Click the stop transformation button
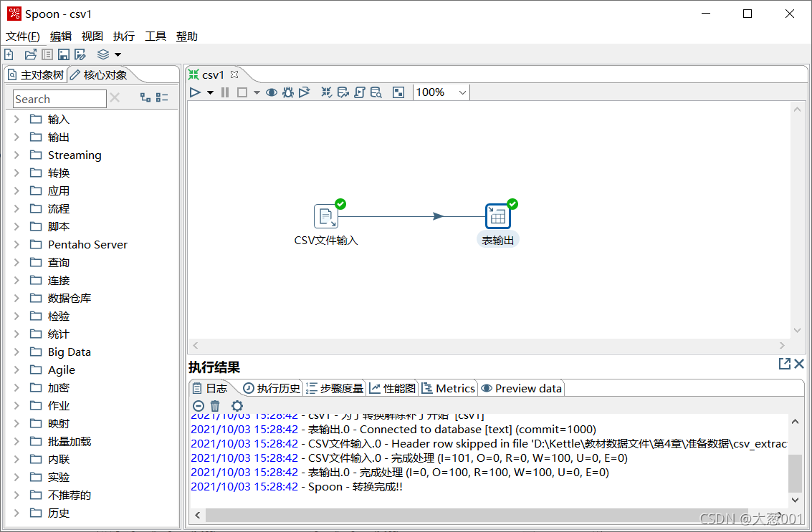Viewport: 812px width, 532px height. click(242, 92)
